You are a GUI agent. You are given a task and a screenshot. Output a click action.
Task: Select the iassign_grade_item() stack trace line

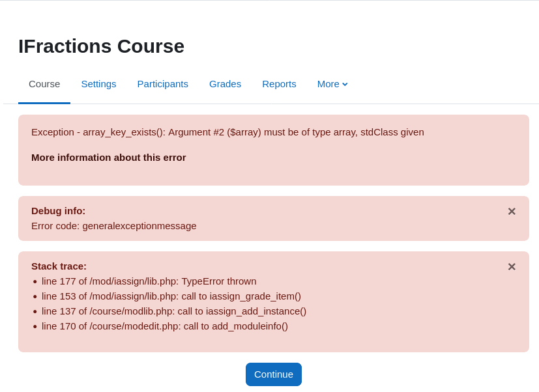[x=171, y=296]
